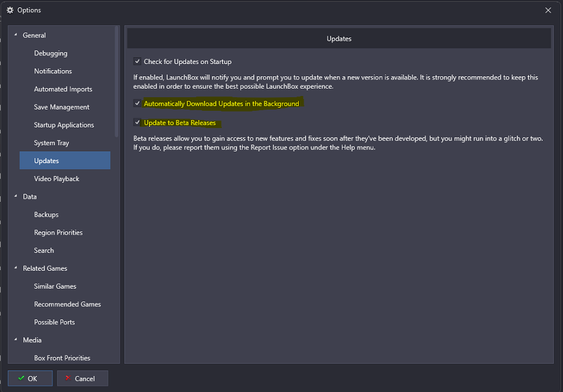
Task: Click the green checkmark icon on OK
Action: [21, 378]
